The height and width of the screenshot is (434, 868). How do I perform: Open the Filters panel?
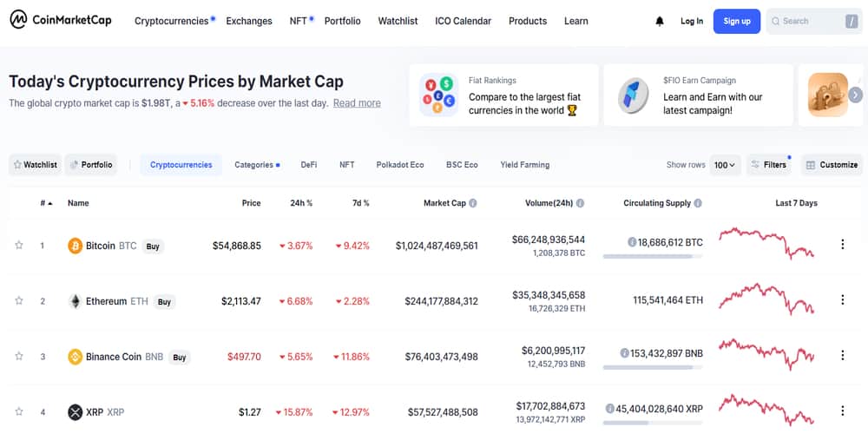coord(769,165)
